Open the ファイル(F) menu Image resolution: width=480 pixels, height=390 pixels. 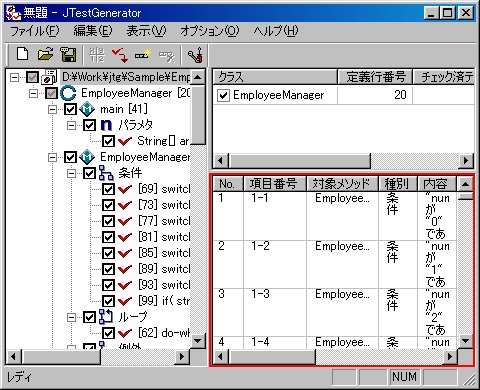[x=35, y=31]
